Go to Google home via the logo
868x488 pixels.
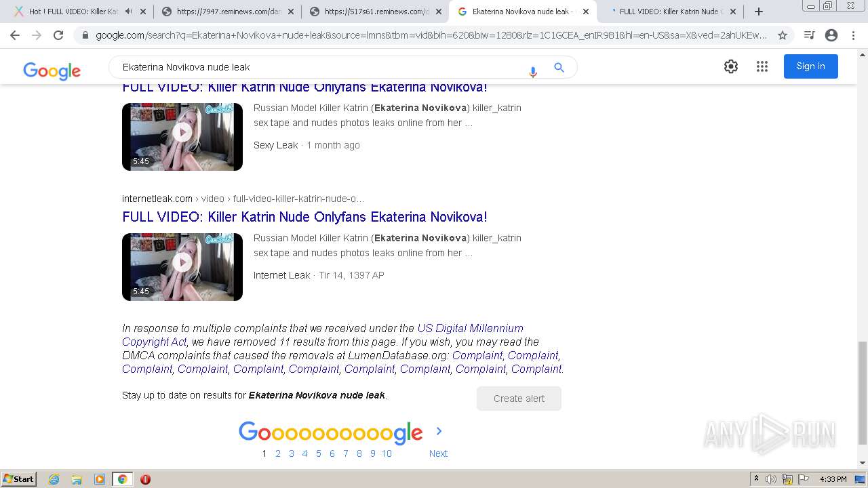coord(52,70)
